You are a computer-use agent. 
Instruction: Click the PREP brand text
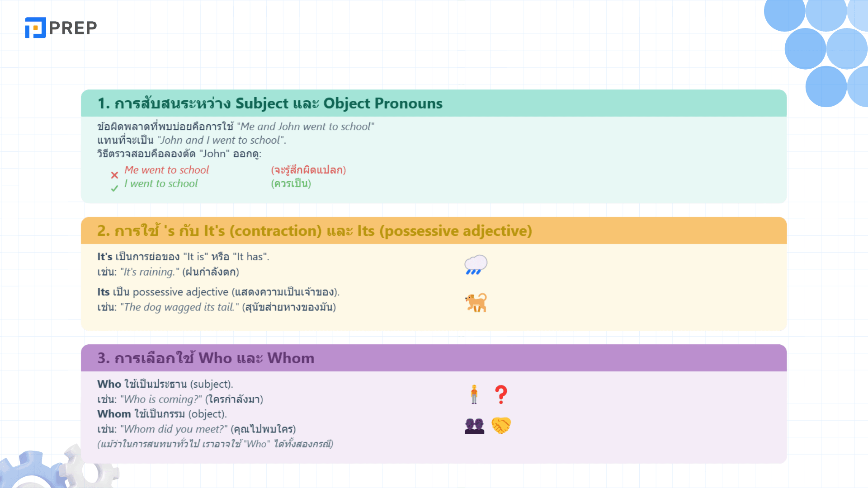coord(73,28)
